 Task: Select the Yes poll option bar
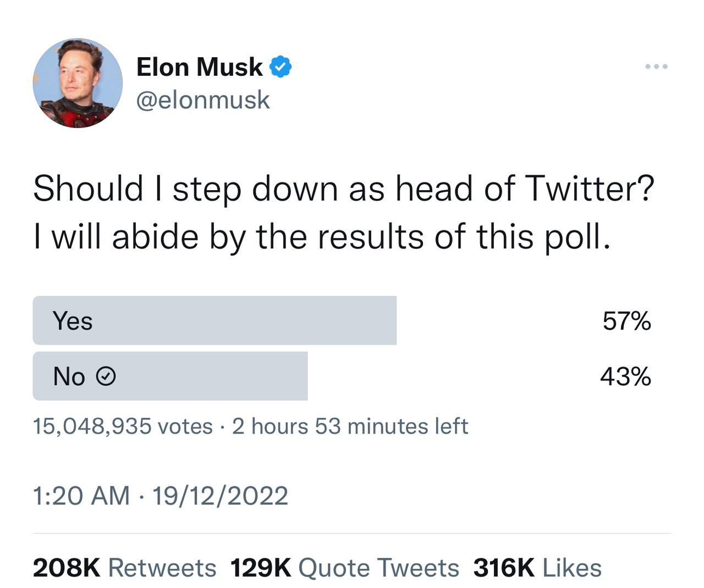click(x=215, y=320)
